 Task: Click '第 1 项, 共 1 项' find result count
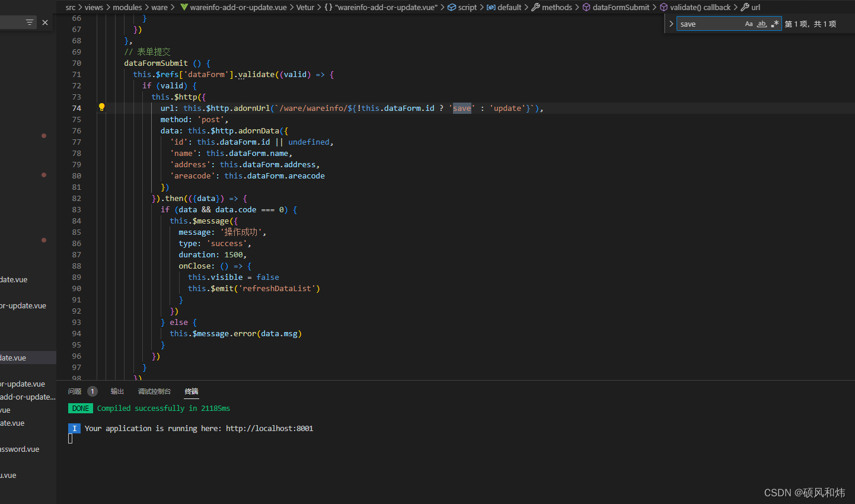point(811,24)
